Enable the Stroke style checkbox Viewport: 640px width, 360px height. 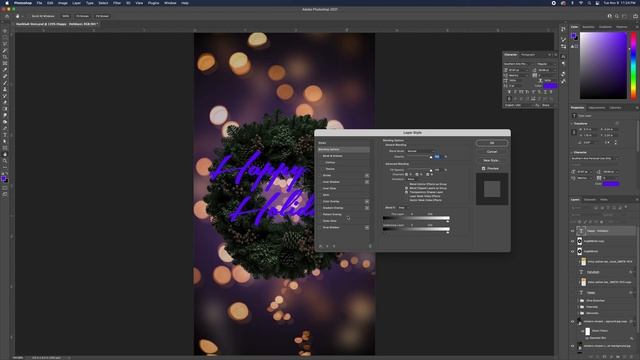(x=320, y=176)
